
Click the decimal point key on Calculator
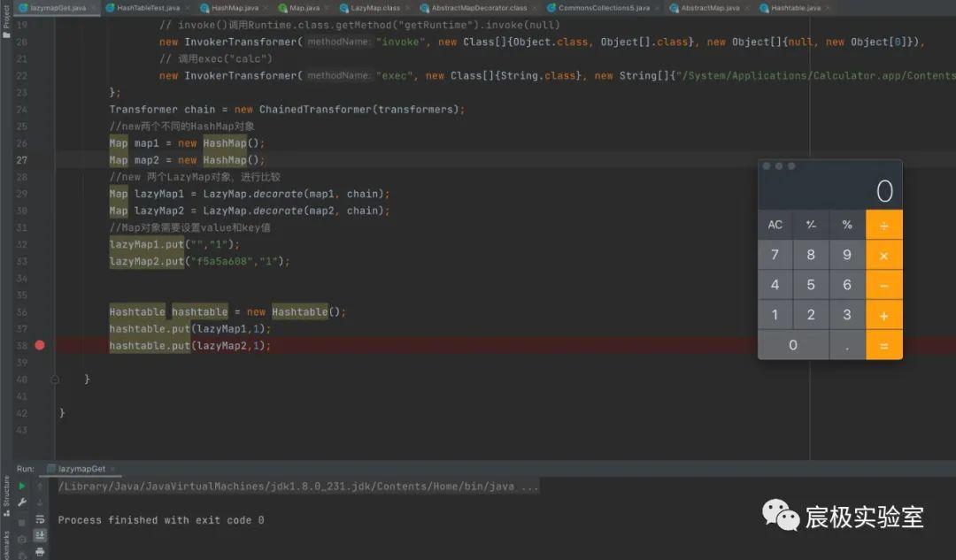tap(847, 345)
